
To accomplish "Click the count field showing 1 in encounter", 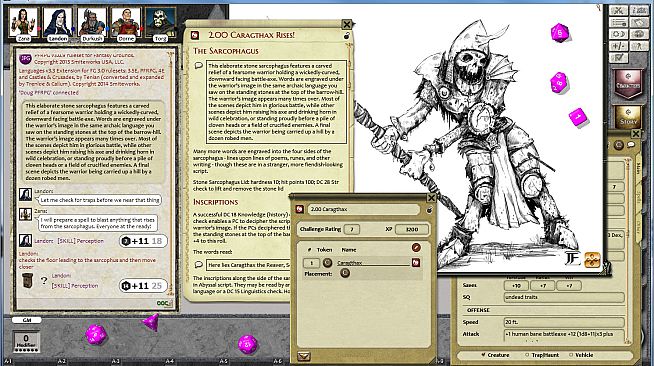I will pos(311,263).
